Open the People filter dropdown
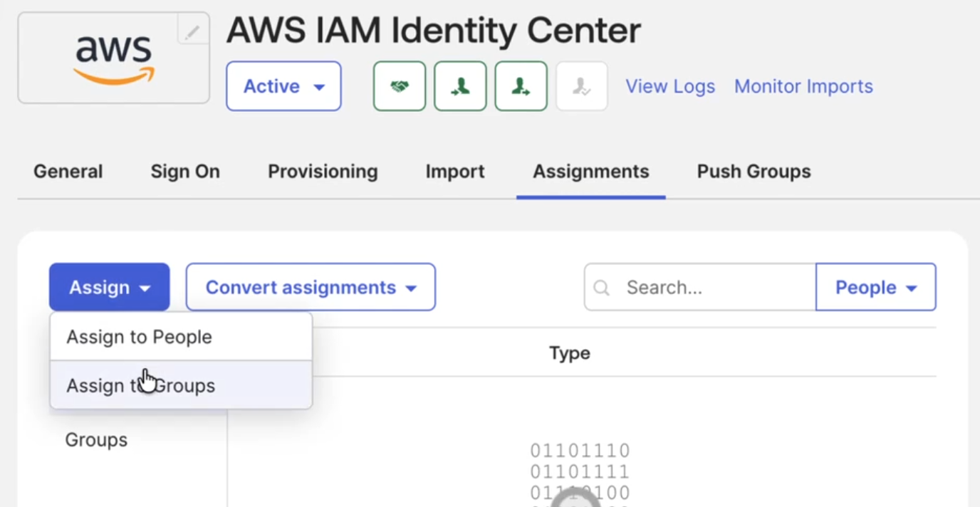The height and width of the screenshot is (507, 980). (x=876, y=287)
